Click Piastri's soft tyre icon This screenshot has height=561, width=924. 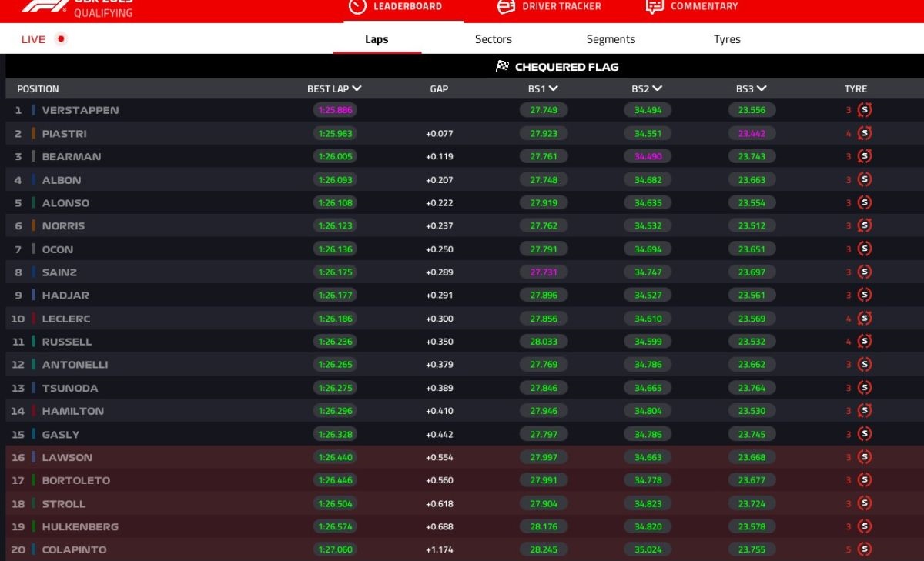(x=865, y=133)
